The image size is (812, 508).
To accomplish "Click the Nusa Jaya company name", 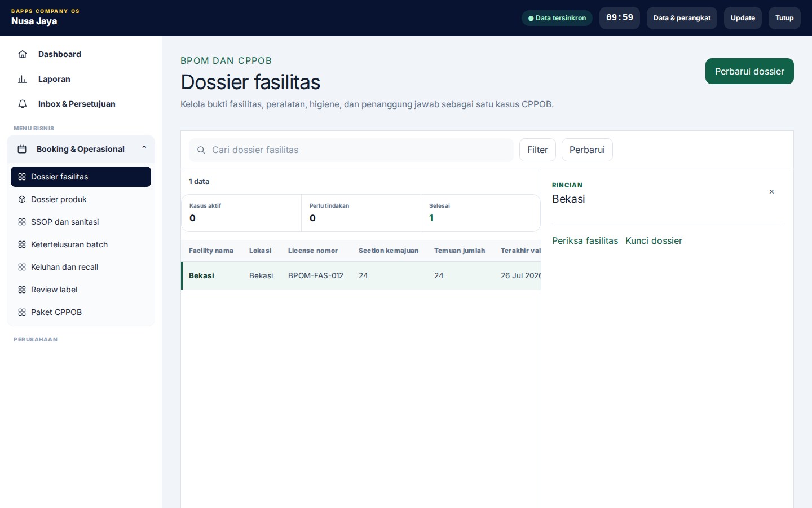I will pos(34,21).
